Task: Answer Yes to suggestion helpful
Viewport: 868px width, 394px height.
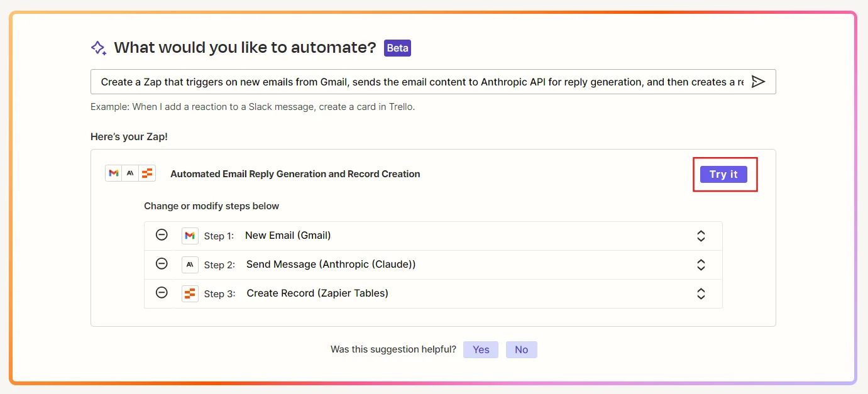Action: point(481,349)
